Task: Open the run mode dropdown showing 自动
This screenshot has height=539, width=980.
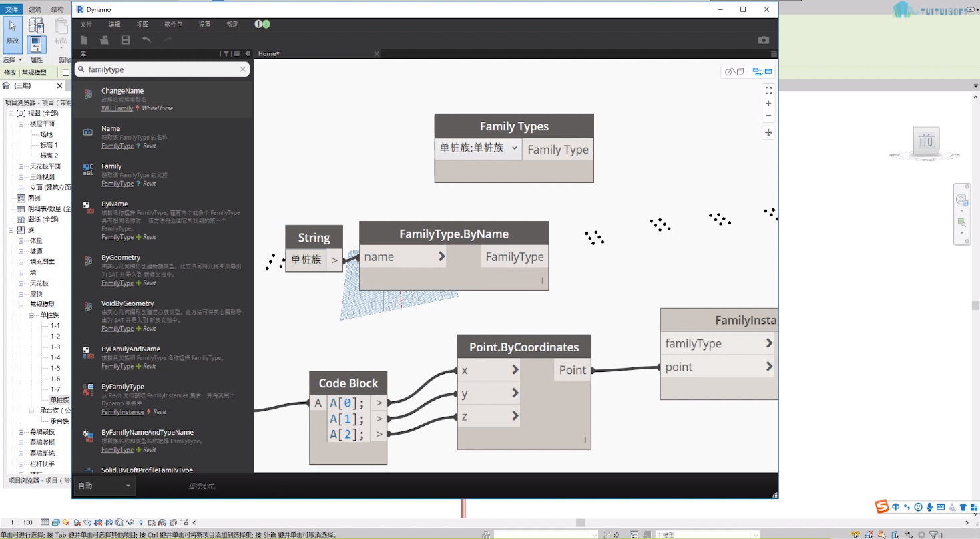Action: [105, 486]
